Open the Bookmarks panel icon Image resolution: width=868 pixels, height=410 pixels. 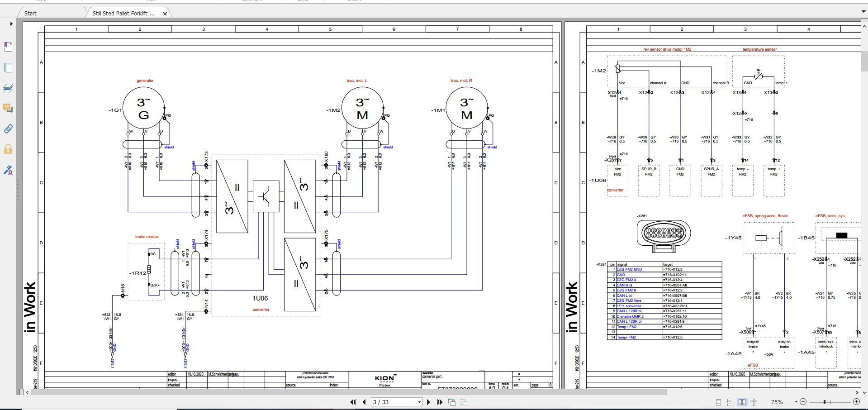8,47
